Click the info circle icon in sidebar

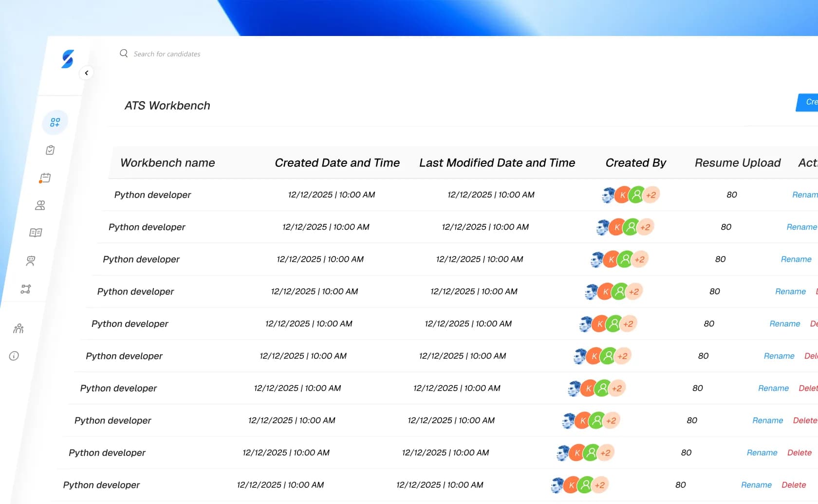tap(14, 356)
